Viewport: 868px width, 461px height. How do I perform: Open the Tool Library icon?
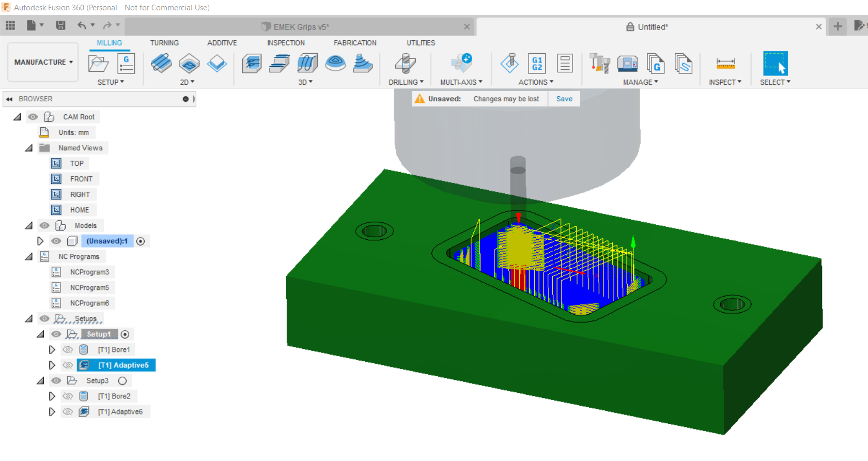(x=600, y=64)
